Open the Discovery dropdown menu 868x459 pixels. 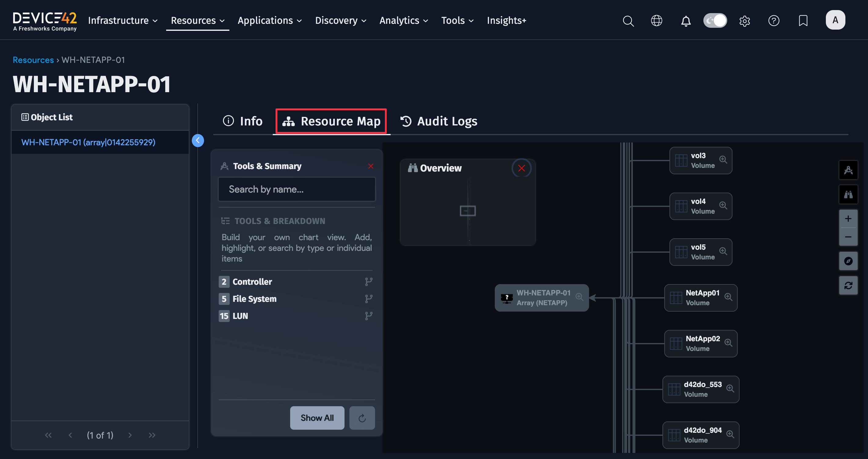pos(340,20)
